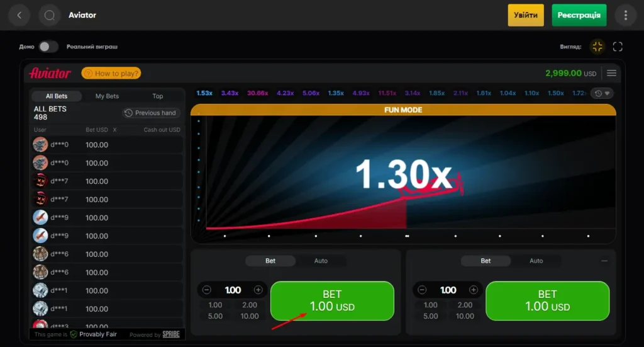644x347 pixels.
Task: Switch to compact view icon
Action: point(597,47)
